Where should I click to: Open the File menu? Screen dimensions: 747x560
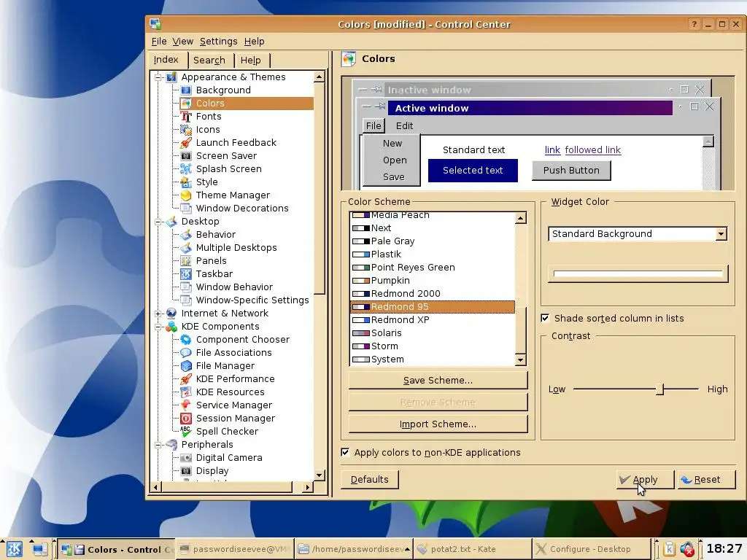click(158, 42)
